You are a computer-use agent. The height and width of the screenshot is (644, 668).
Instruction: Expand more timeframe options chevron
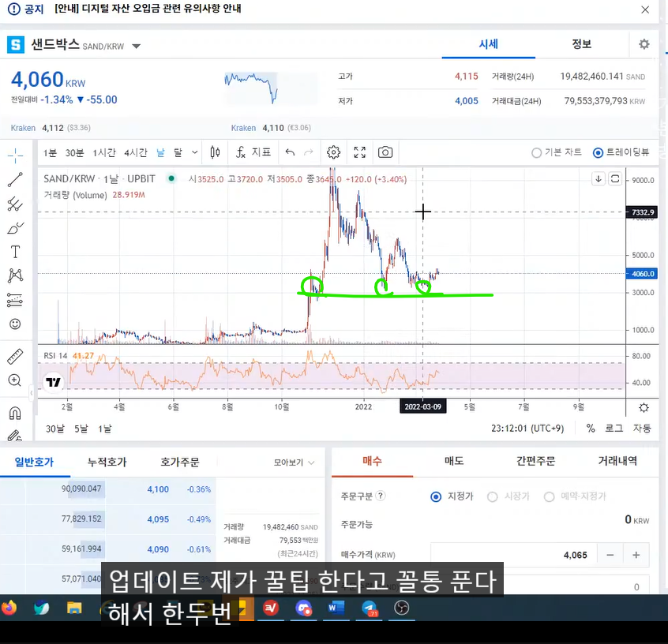tap(195, 152)
